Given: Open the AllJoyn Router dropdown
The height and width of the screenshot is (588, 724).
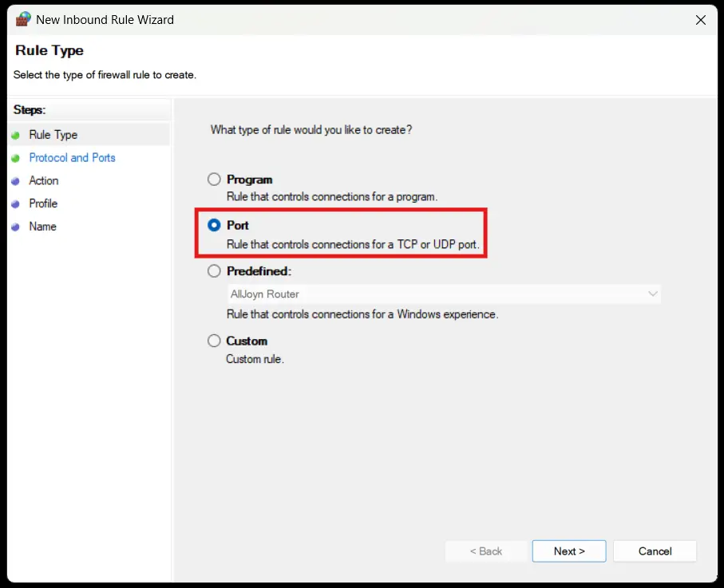Looking at the screenshot, I should pyautogui.click(x=443, y=294).
